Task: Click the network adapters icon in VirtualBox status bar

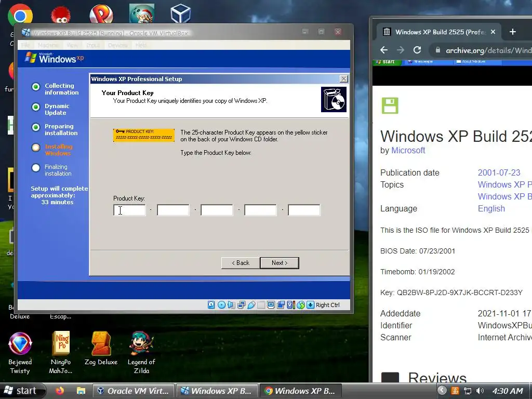Action: (241, 304)
